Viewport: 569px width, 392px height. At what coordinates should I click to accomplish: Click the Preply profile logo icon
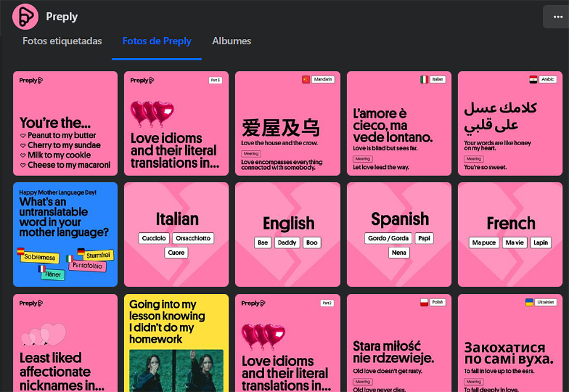point(25,16)
